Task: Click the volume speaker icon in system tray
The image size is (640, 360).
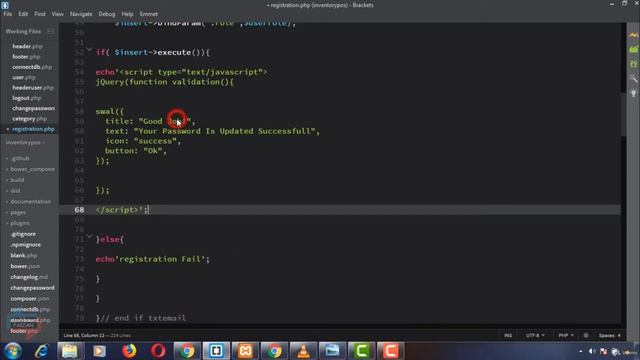Action: pos(592,351)
